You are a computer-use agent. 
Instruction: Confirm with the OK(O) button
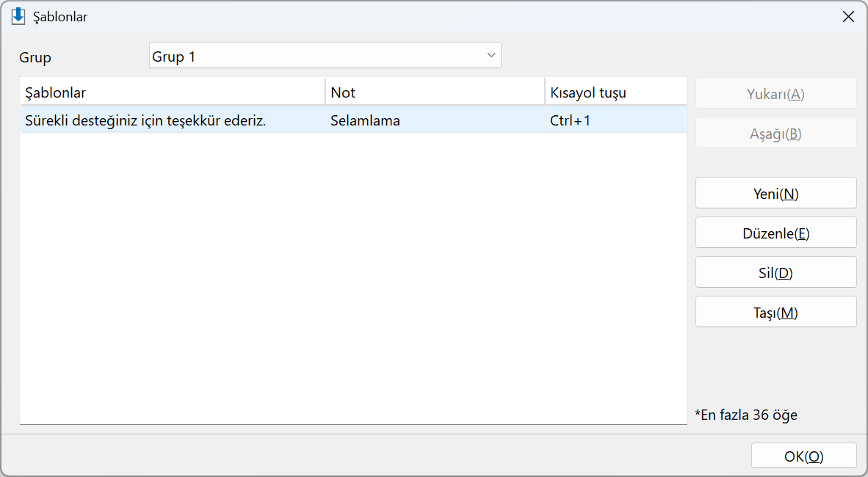[803, 456]
